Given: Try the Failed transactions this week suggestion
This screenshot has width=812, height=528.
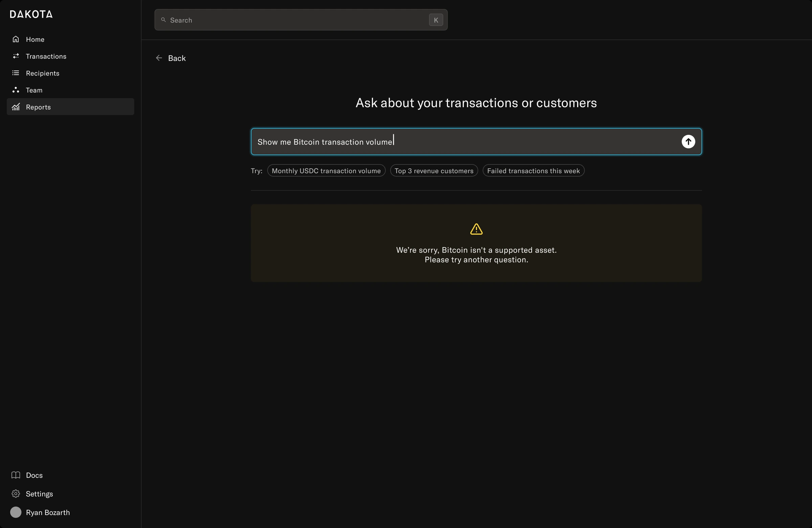Looking at the screenshot, I should point(533,171).
